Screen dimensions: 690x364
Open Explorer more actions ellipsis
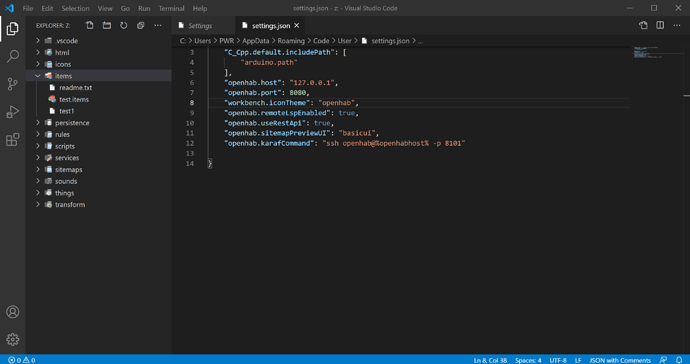pos(158,26)
